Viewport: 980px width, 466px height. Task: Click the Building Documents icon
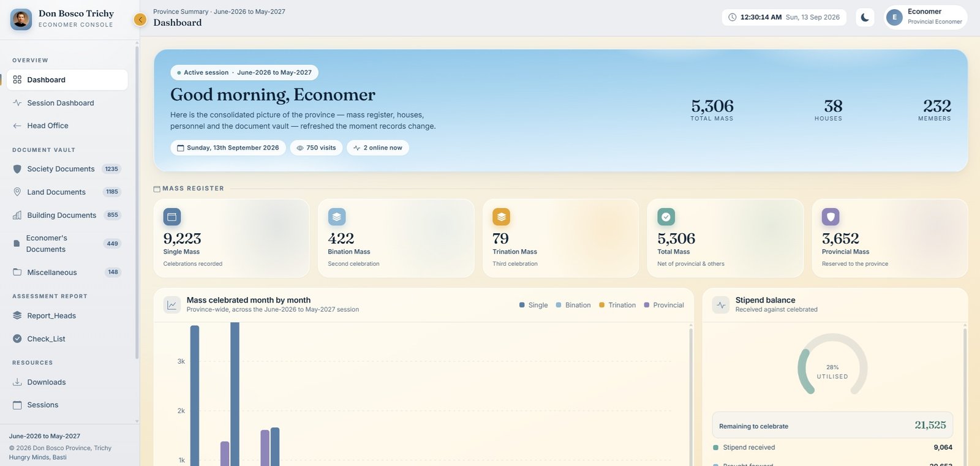point(17,215)
